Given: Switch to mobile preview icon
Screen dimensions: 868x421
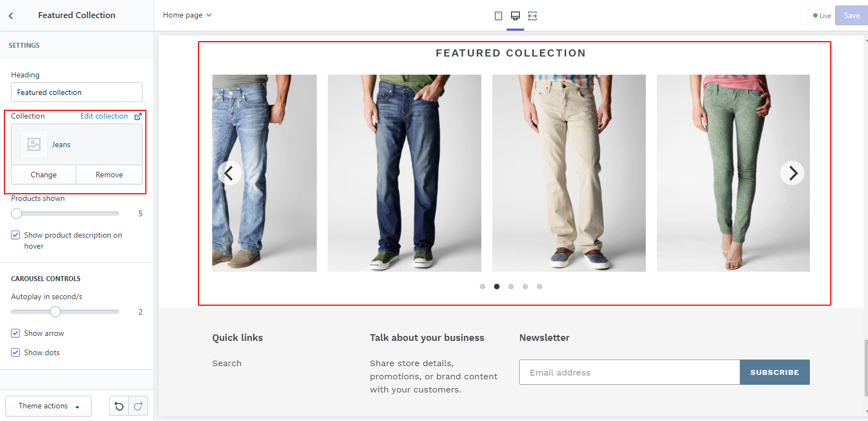Looking at the screenshot, I should [x=498, y=16].
